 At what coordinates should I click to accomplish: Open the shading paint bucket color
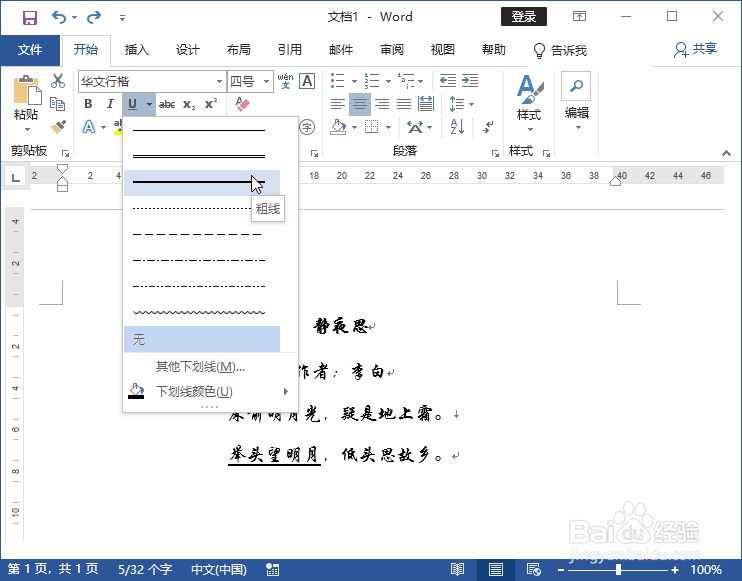tap(338, 127)
